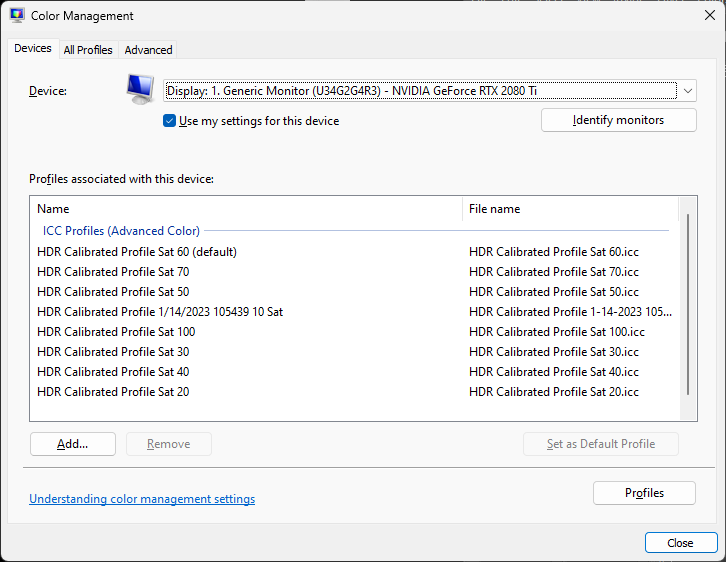Click file name HDR Calibrated Profile Sat 60.icc

click(554, 252)
